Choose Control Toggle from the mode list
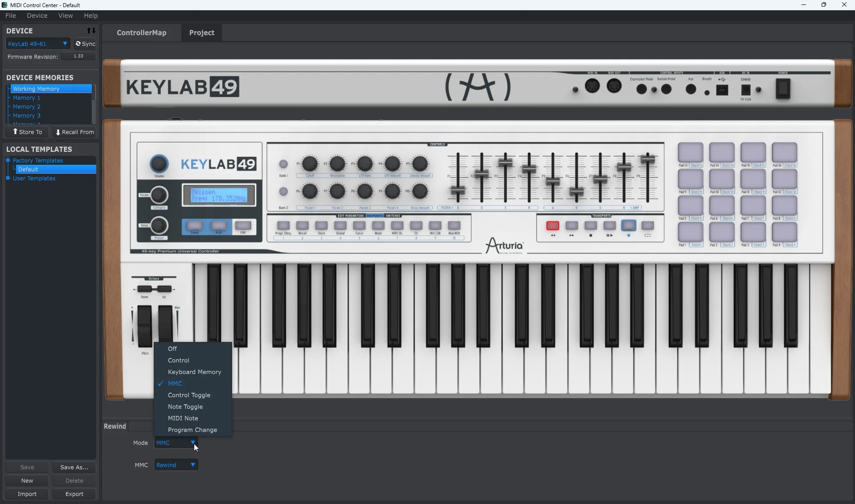855x504 pixels. click(192, 395)
